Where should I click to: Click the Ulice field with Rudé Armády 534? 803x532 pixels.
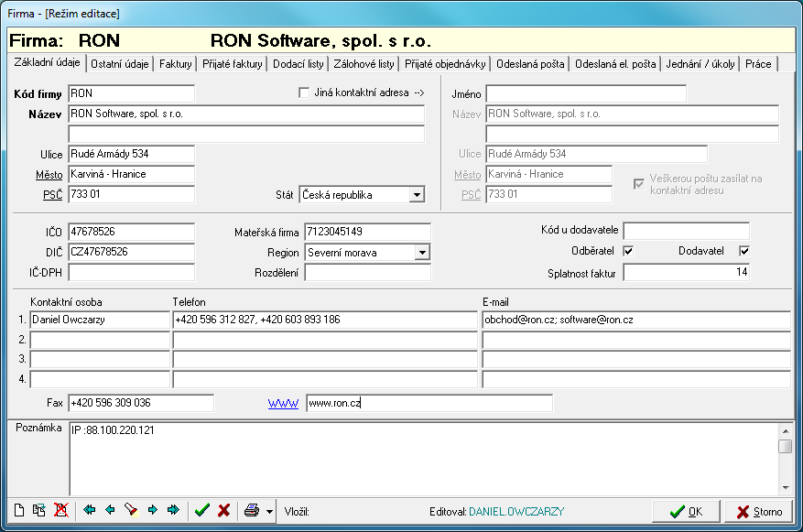(x=132, y=154)
